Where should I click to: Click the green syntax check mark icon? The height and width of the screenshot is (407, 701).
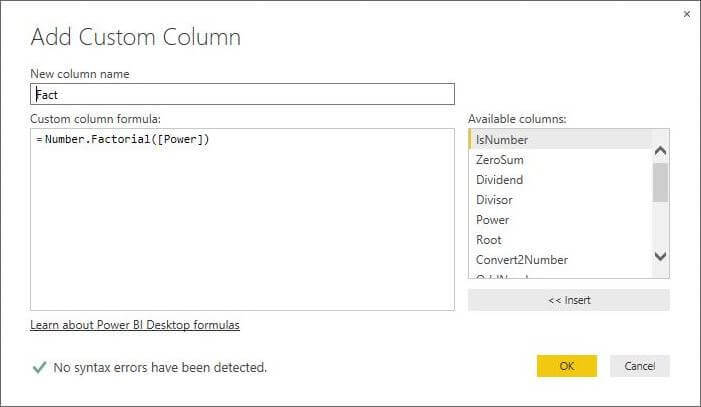(x=39, y=367)
